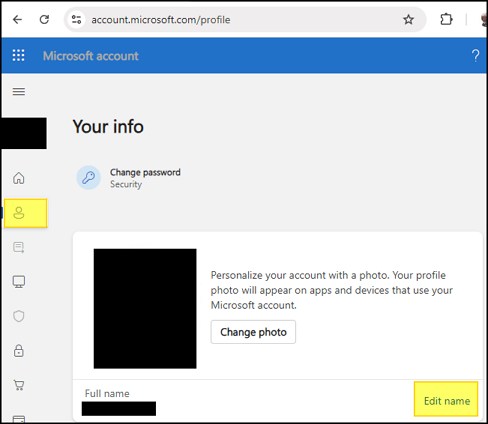Click the key icon for Change password

tap(89, 178)
